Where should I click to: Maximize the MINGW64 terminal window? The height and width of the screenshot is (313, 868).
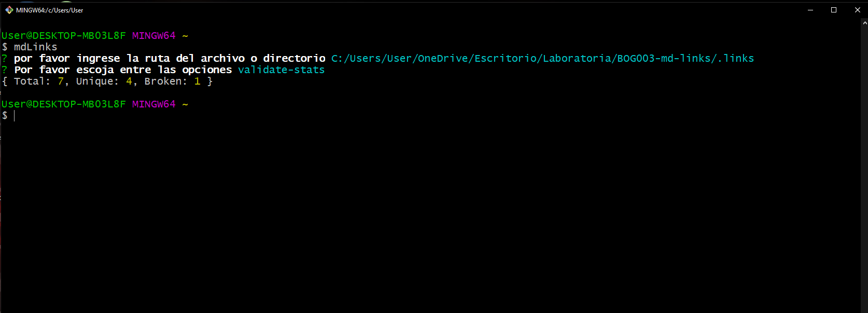pos(834,10)
